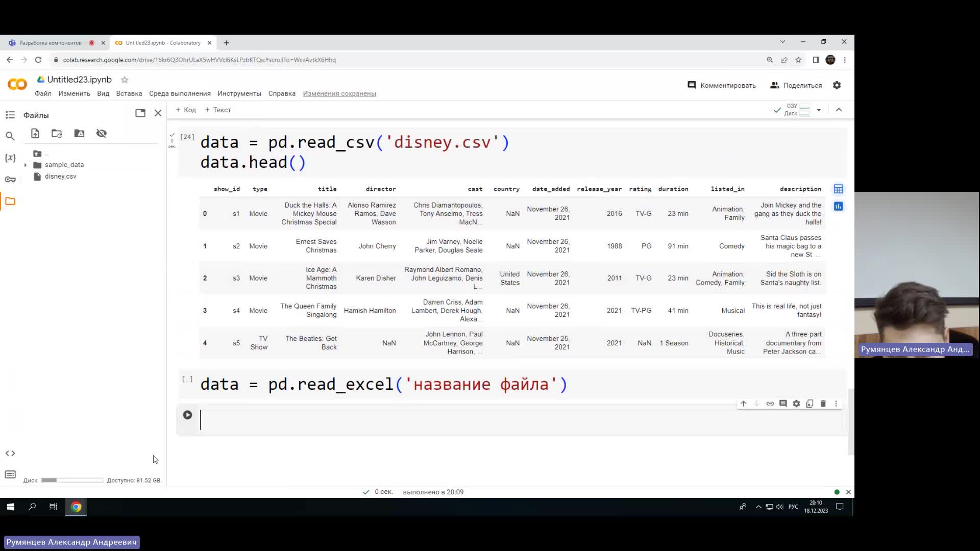
Task: Open Windows notification center
Action: click(x=840, y=507)
